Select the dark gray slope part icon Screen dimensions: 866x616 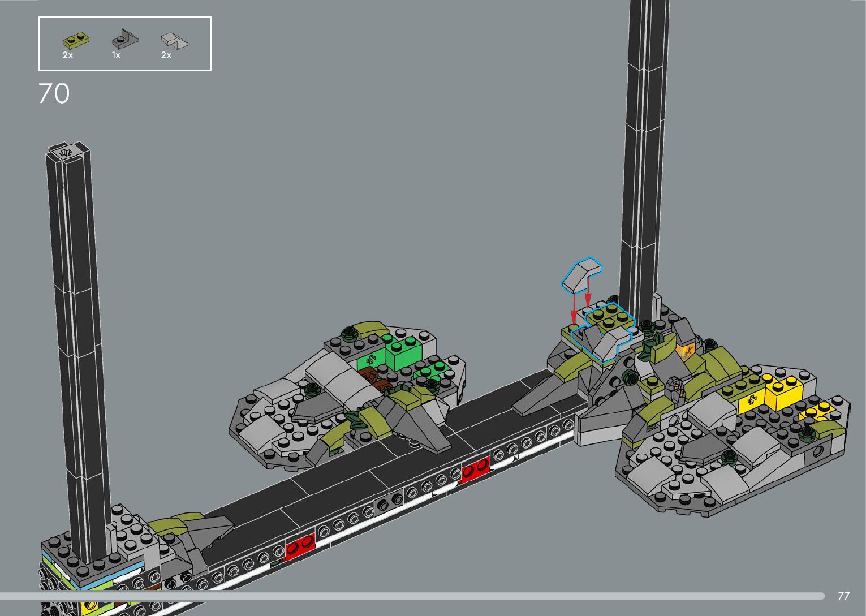click(124, 40)
